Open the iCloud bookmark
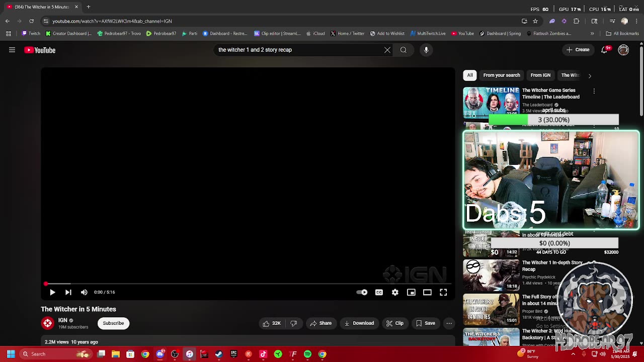The image size is (644, 362). click(x=316, y=34)
